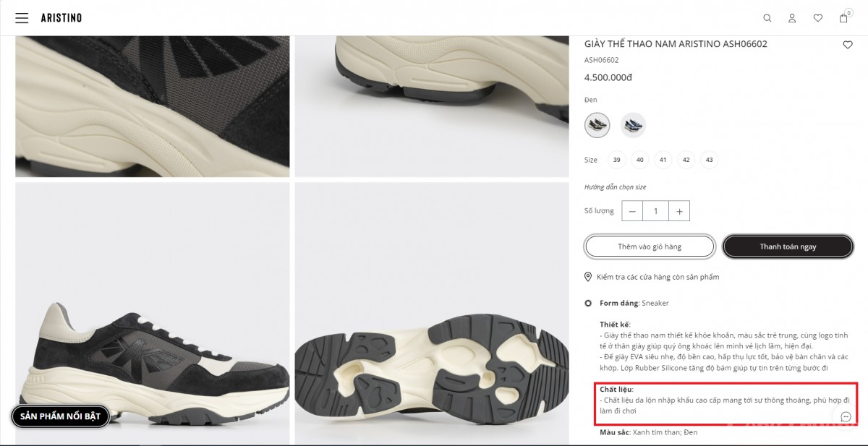Open the shoe sole product image
868x446 pixels.
tap(432, 313)
